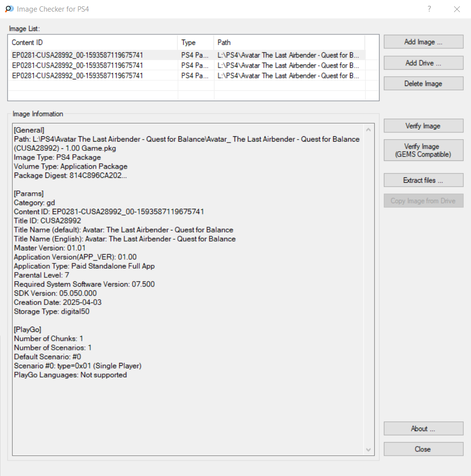The height and width of the screenshot is (476, 471).
Task: Click 'Application Type: Paid Standalone Full App'
Action: point(85,266)
